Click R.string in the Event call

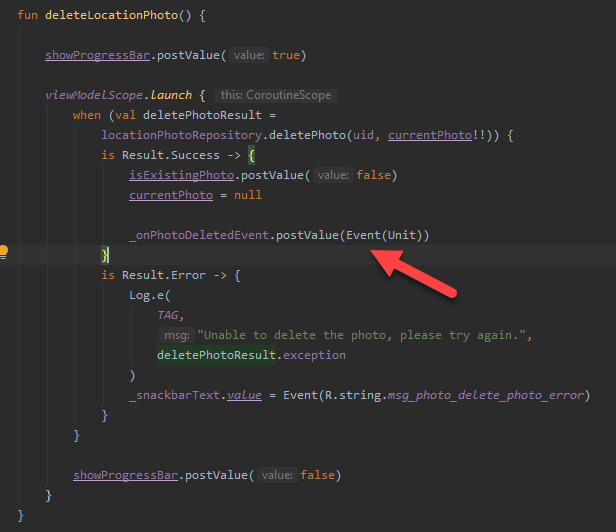353,395
